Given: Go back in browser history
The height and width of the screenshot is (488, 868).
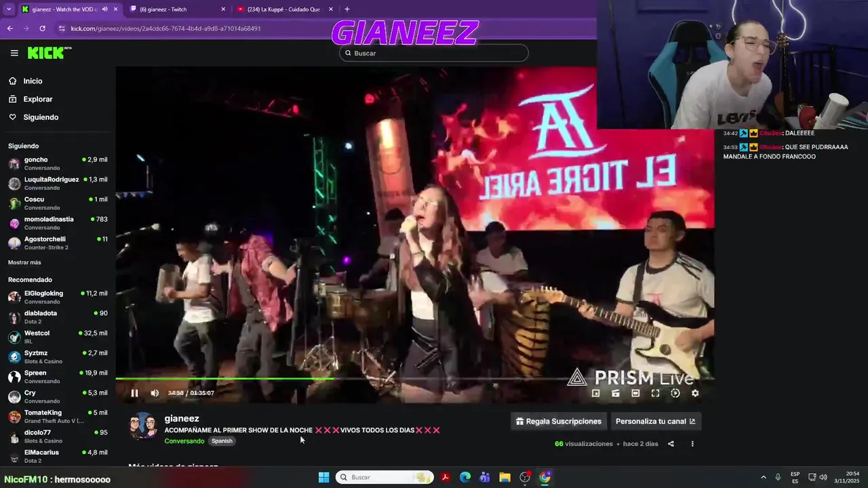Looking at the screenshot, I should pyautogui.click(x=9, y=28).
